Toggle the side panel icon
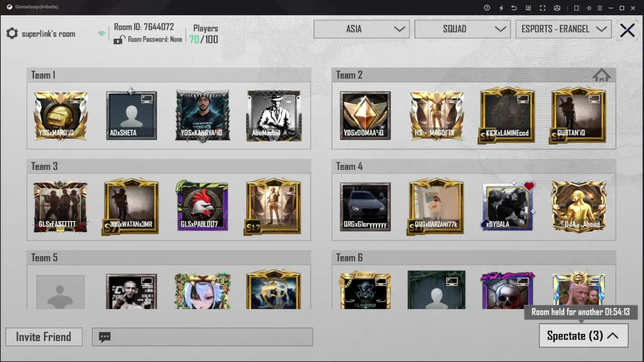 (x=577, y=8)
